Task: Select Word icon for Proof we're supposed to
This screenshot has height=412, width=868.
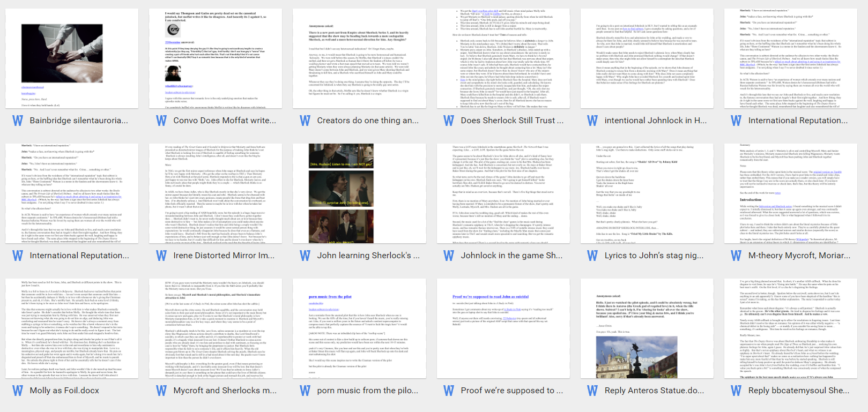Action: [x=449, y=391]
